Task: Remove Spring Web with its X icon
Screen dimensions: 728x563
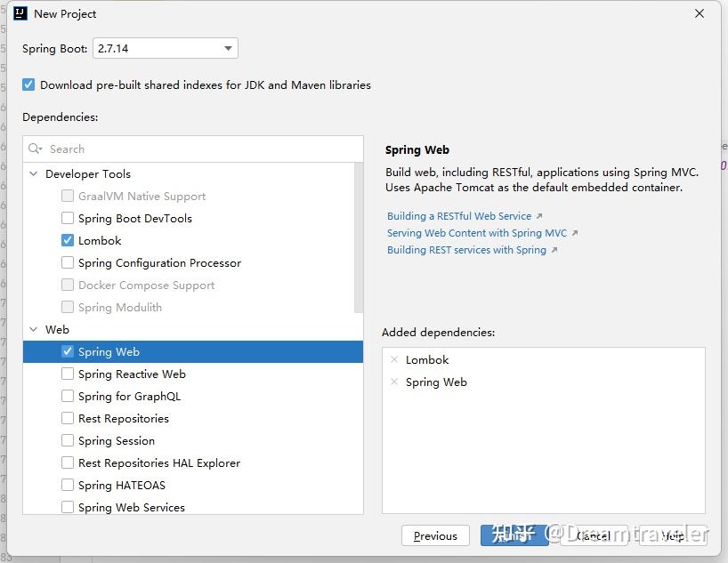Action: click(394, 382)
